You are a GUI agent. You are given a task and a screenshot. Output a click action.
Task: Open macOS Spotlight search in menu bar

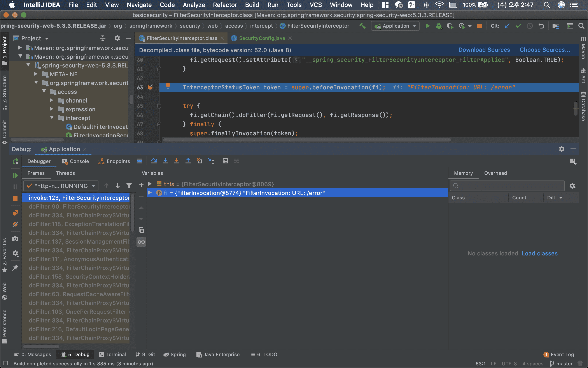click(547, 5)
